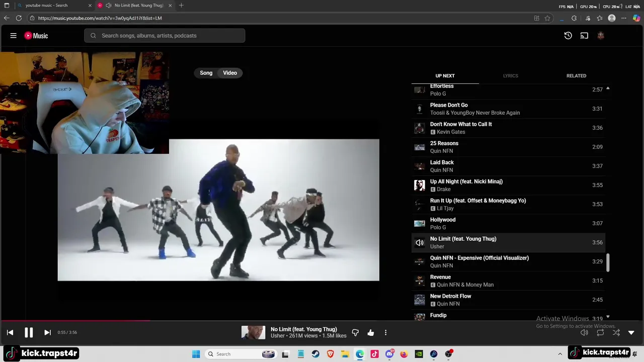Reload the page
This screenshot has width=644, height=362.
click(19, 18)
